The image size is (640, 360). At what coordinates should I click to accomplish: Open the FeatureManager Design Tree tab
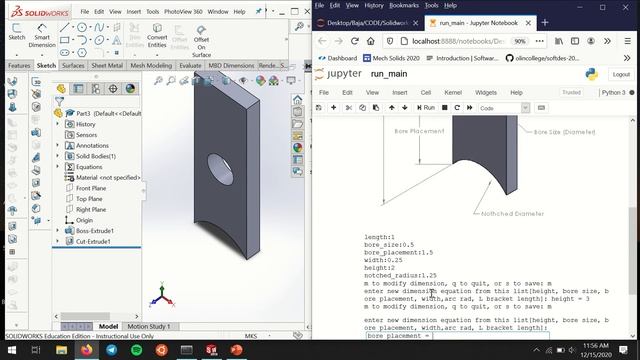click(61, 89)
